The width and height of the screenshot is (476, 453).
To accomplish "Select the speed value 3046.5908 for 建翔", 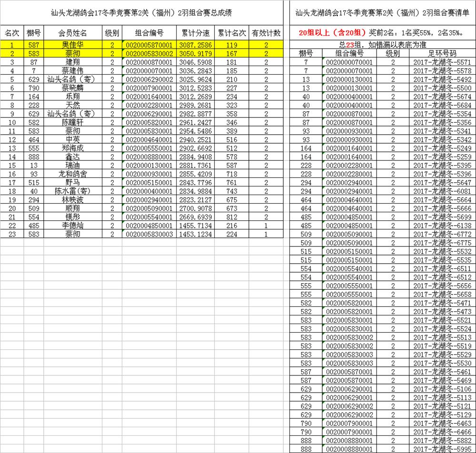I will click(x=195, y=62).
